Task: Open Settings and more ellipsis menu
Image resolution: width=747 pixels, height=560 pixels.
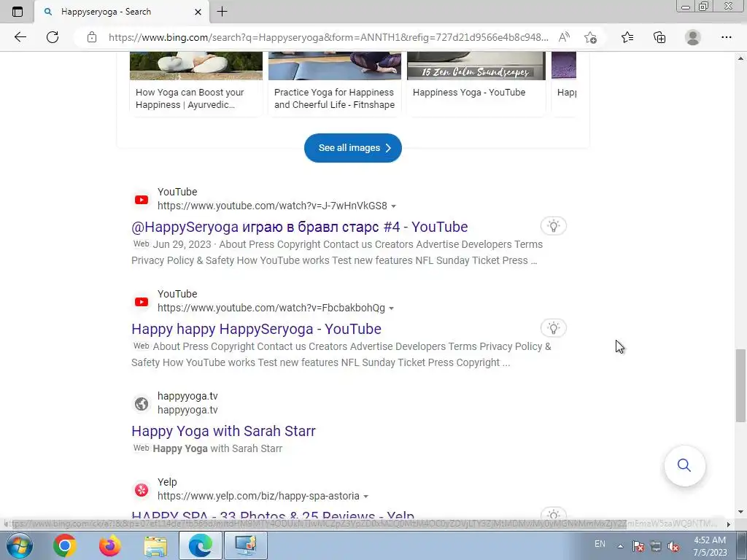Action: coord(726,37)
